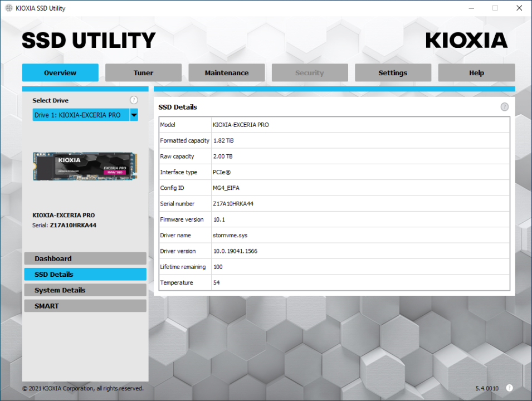Click the help icon in SSD Details panel
The width and height of the screenshot is (532, 401).
(505, 107)
